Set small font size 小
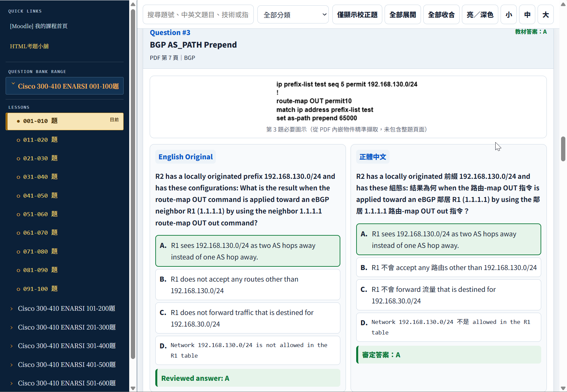This screenshot has height=392, width=567. pyautogui.click(x=509, y=15)
